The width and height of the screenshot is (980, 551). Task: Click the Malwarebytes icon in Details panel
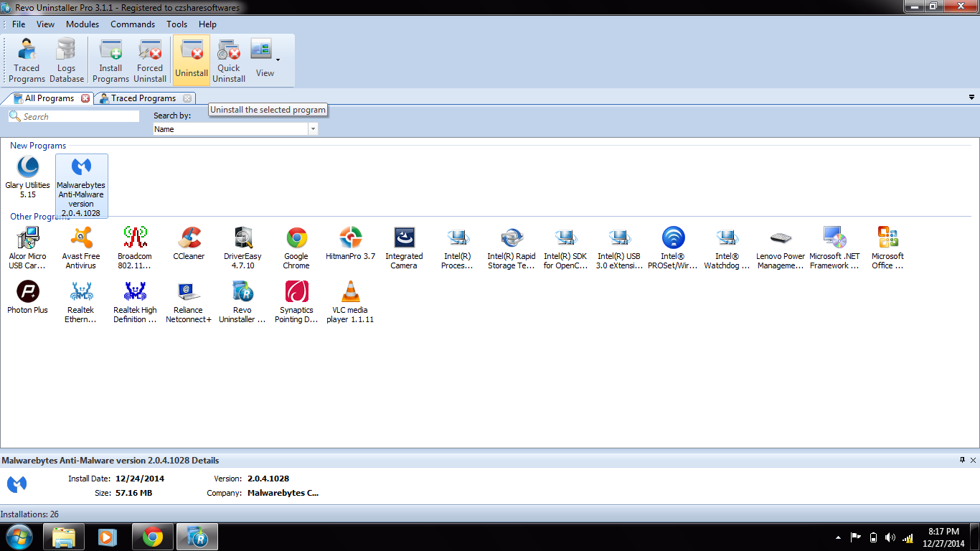[17, 484]
